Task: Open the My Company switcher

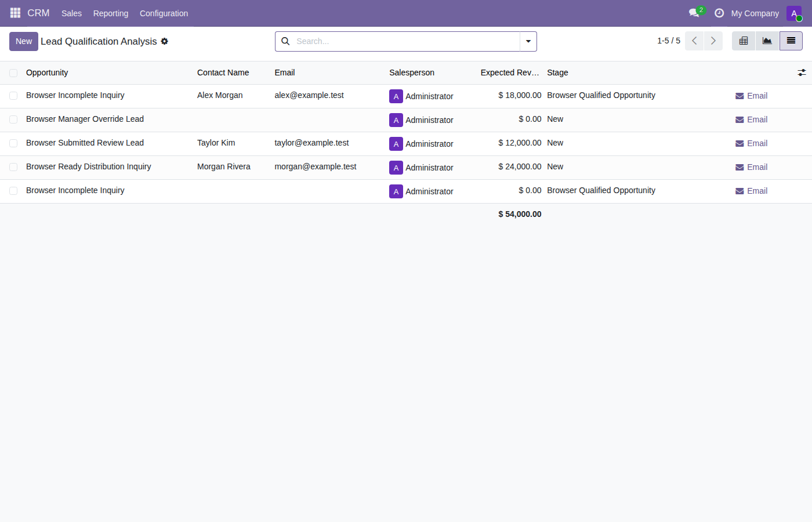Action: point(755,13)
